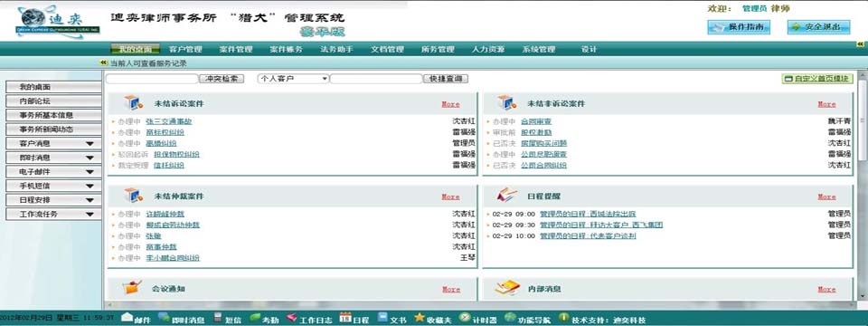Image resolution: width=868 pixels, height=326 pixels.
Task: Click the 会议通知 panel icon
Action: 132,288
